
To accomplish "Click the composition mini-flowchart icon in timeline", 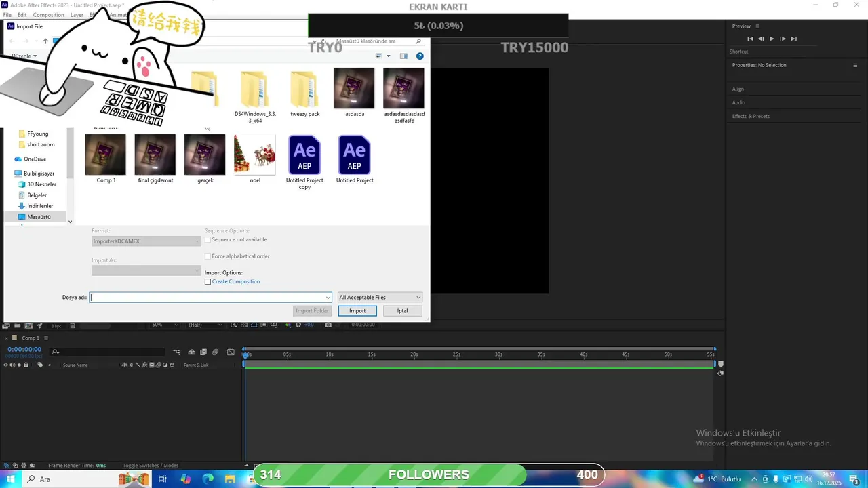I will tap(177, 352).
